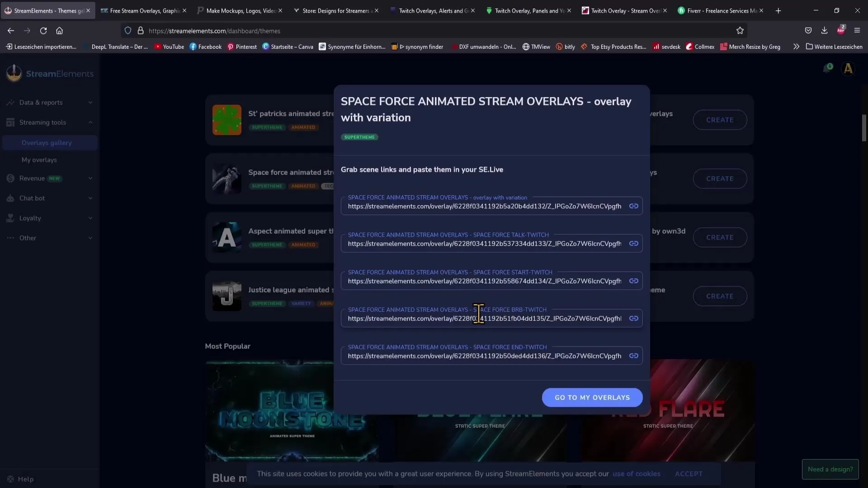Click the StreamElements logo icon
Image resolution: width=868 pixels, height=488 pixels.
[13, 73]
